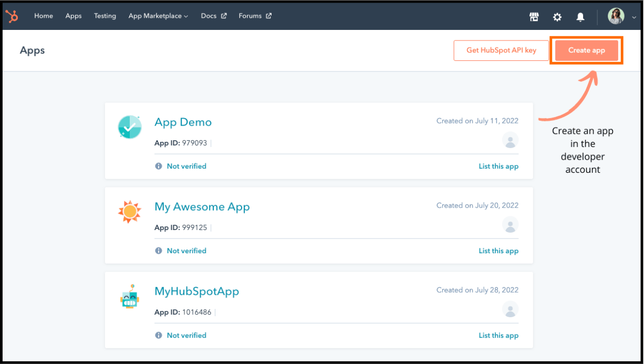Select Testing in the navigation menu

click(x=105, y=16)
